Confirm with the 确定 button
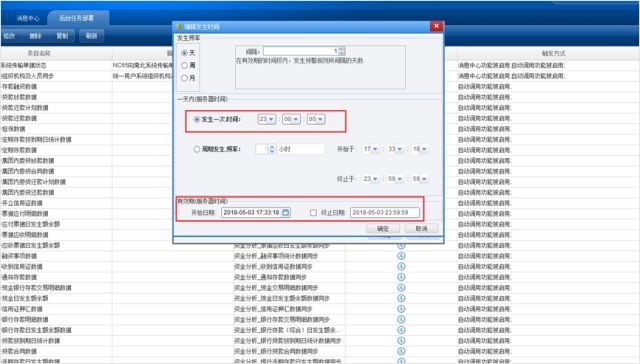Viewport: 640px width, 364px height. click(x=383, y=229)
